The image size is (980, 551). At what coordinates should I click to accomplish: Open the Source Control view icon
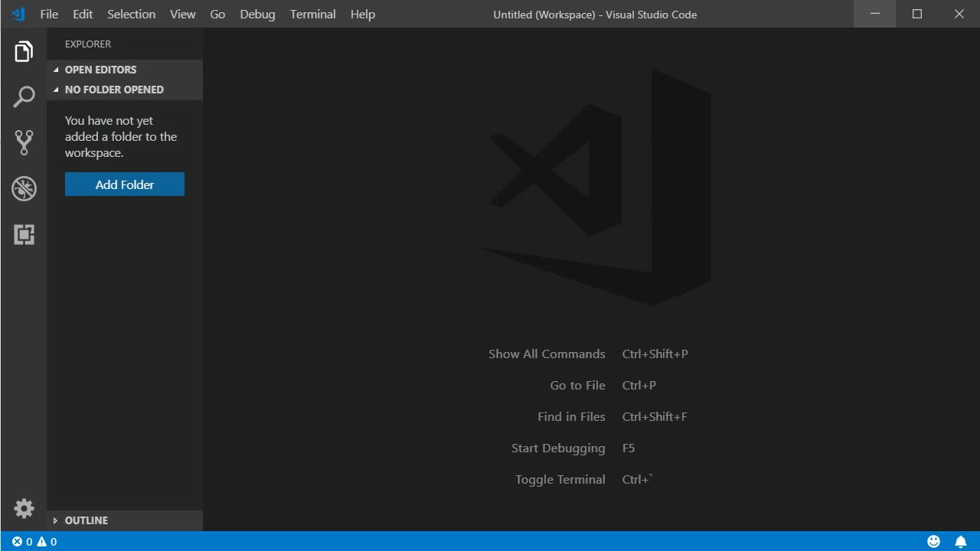tap(24, 142)
